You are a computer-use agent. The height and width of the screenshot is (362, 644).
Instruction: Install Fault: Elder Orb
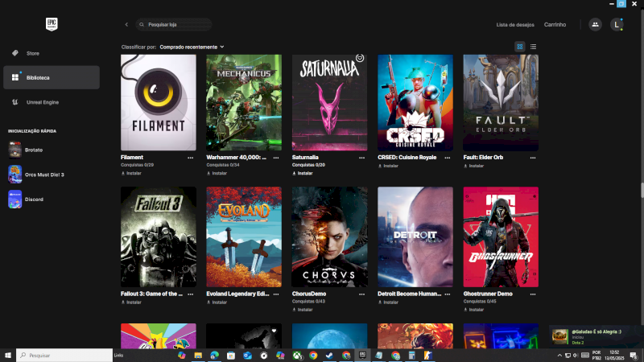tap(473, 166)
